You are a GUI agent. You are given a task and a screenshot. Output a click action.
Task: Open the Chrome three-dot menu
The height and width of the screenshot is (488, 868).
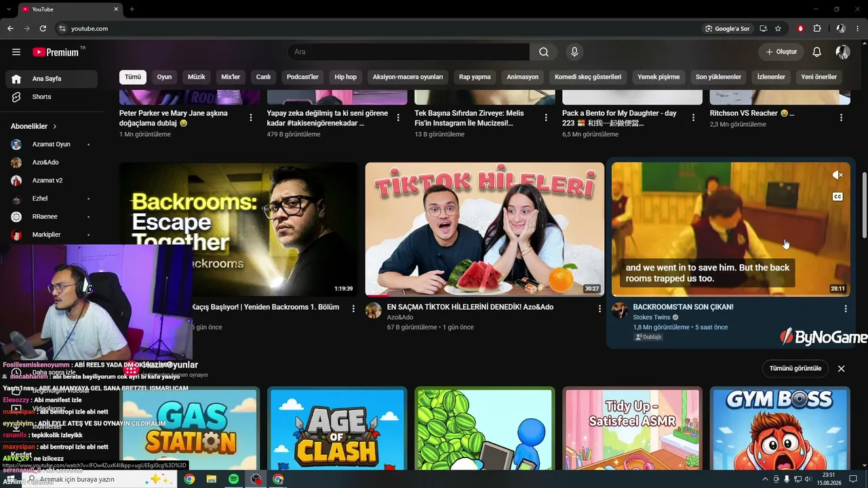point(858,28)
